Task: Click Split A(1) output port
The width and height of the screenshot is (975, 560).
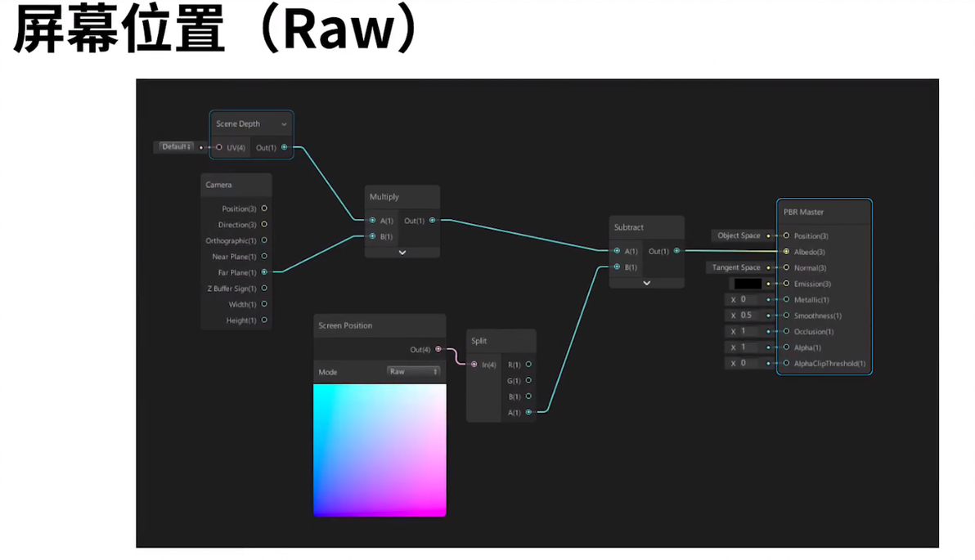Action: pyautogui.click(x=528, y=412)
